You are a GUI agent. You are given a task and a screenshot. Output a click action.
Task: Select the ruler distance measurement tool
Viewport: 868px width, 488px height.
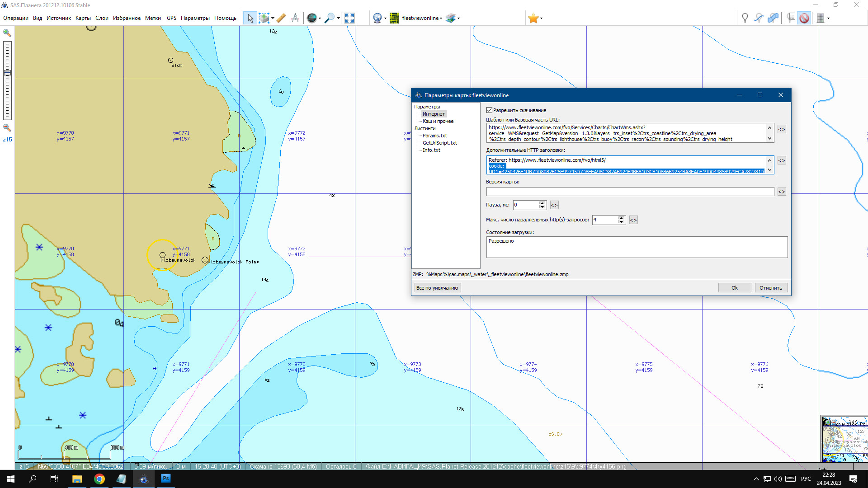pyautogui.click(x=281, y=18)
